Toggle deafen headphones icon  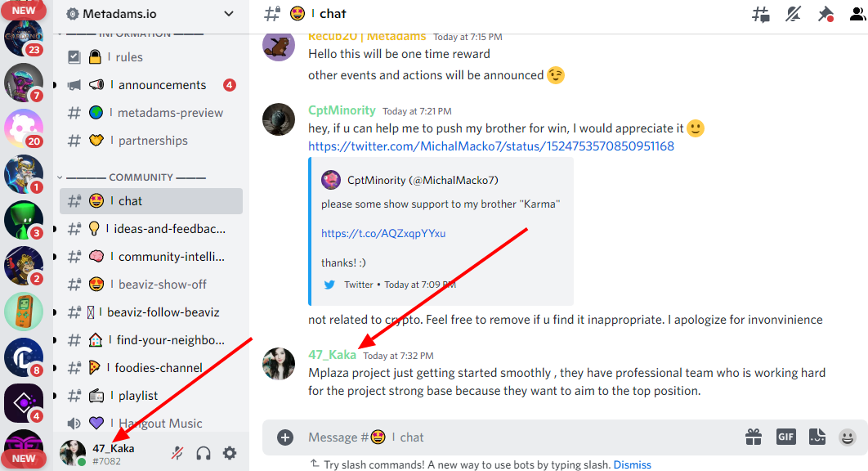(204, 453)
